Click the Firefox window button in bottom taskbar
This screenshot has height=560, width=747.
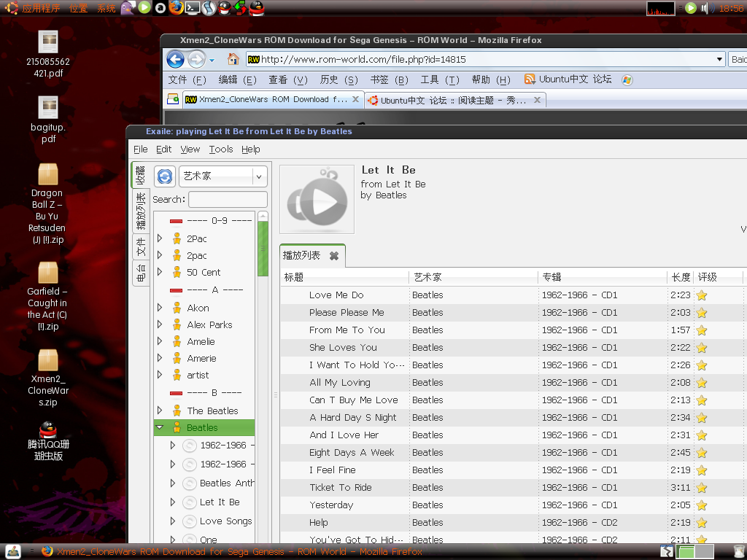click(232, 551)
